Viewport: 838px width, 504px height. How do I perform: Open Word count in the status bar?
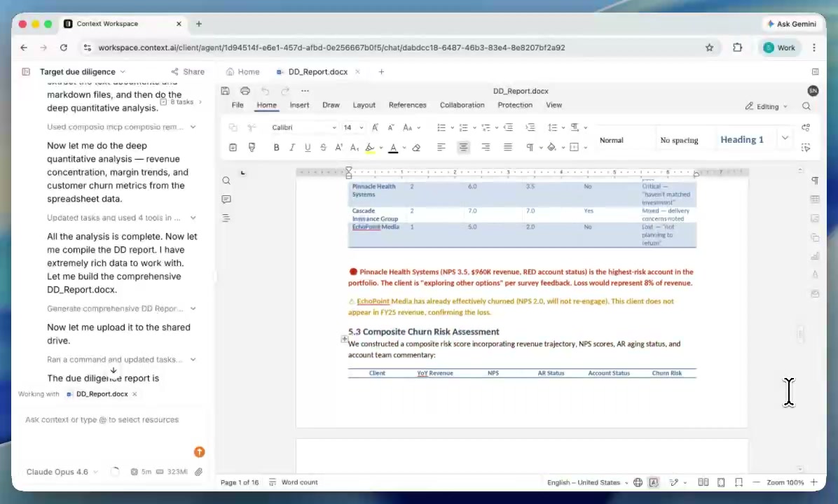(x=294, y=482)
